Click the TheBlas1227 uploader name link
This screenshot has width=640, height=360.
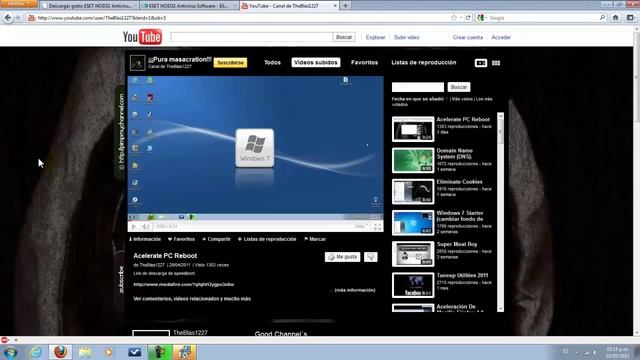pyautogui.click(x=152, y=265)
